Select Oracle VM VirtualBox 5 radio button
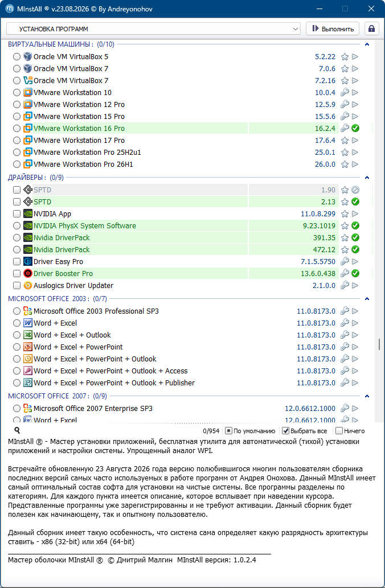The image size is (385, 588). (x=17, y=56)
